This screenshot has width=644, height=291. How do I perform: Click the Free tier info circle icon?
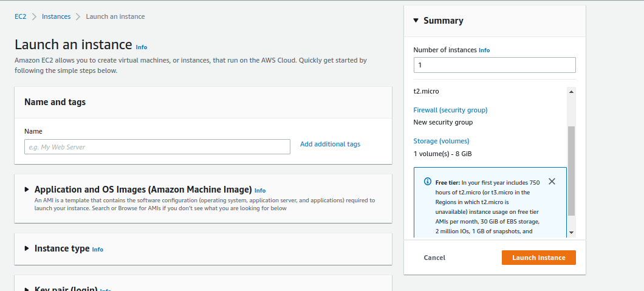[428, 182]
